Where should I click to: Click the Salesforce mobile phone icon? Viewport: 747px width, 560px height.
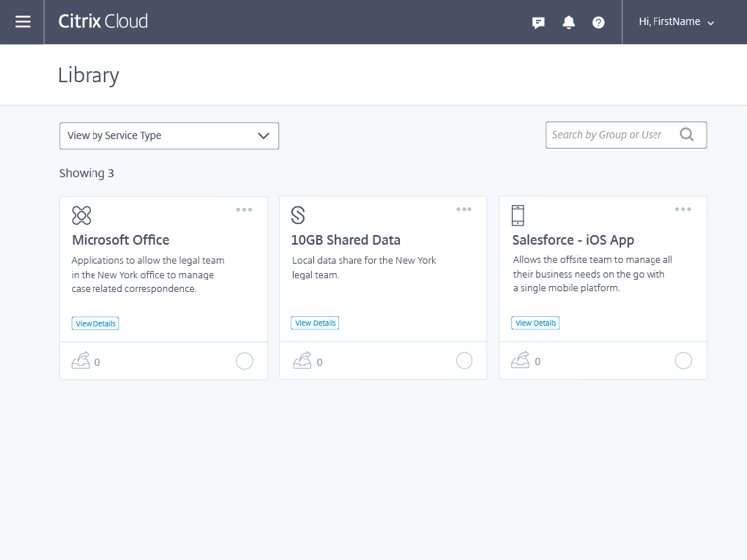(517, 215)
